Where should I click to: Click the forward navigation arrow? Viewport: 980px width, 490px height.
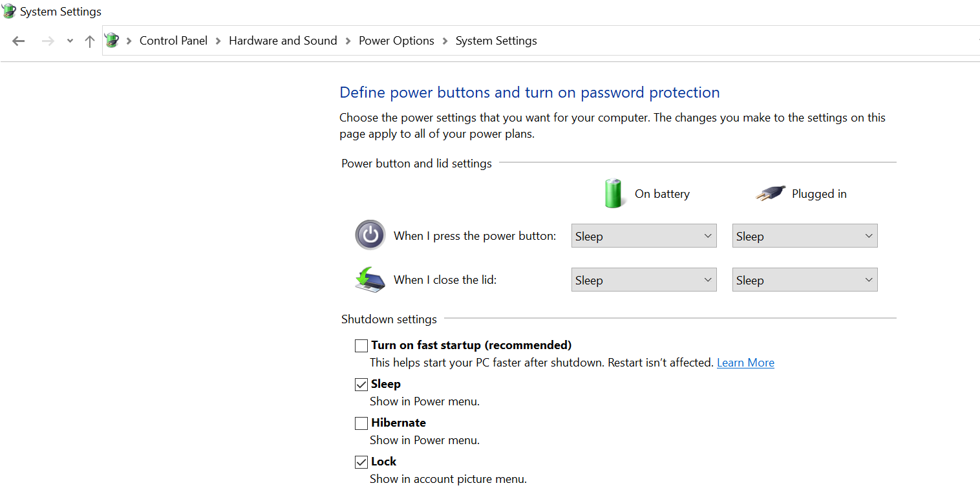[47, 41]
